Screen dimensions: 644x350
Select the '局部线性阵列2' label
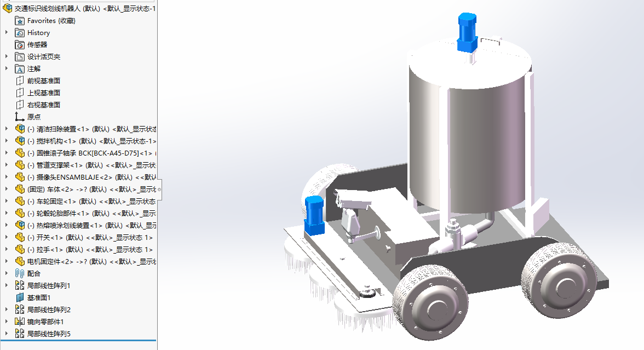pyautogui.click(x=49, y=310)
